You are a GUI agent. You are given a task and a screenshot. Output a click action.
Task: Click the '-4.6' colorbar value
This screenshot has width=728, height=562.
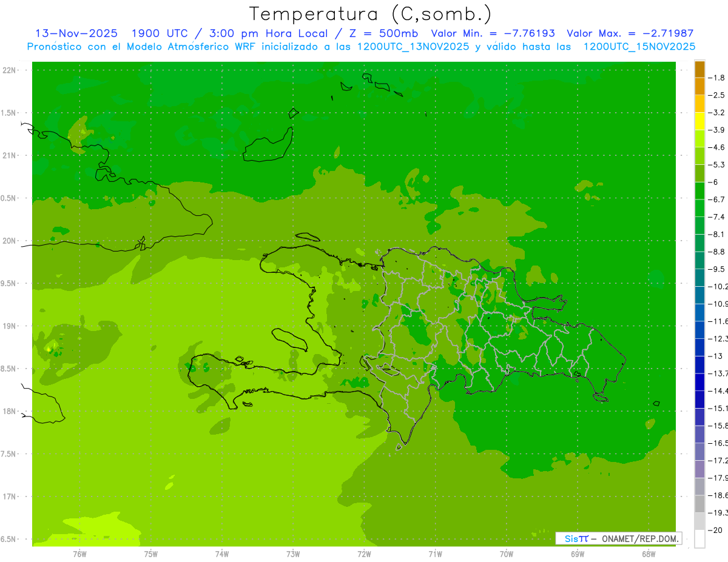click(716, 147)
